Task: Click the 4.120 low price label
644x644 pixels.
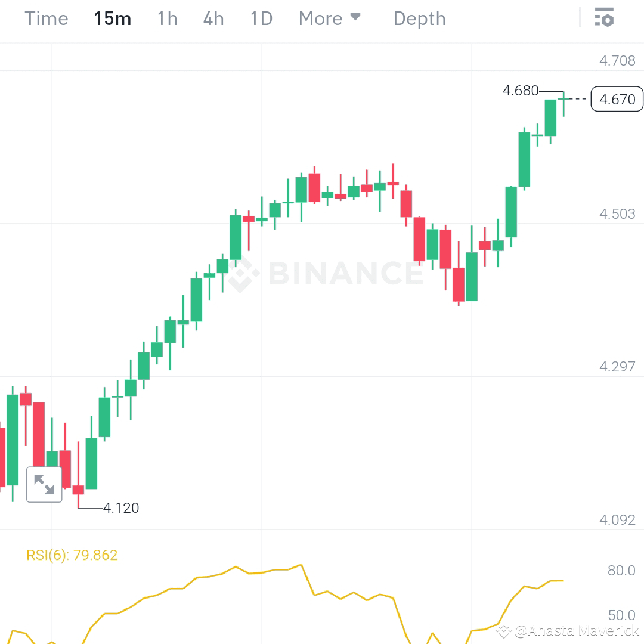Action: (x=120, y=508)
